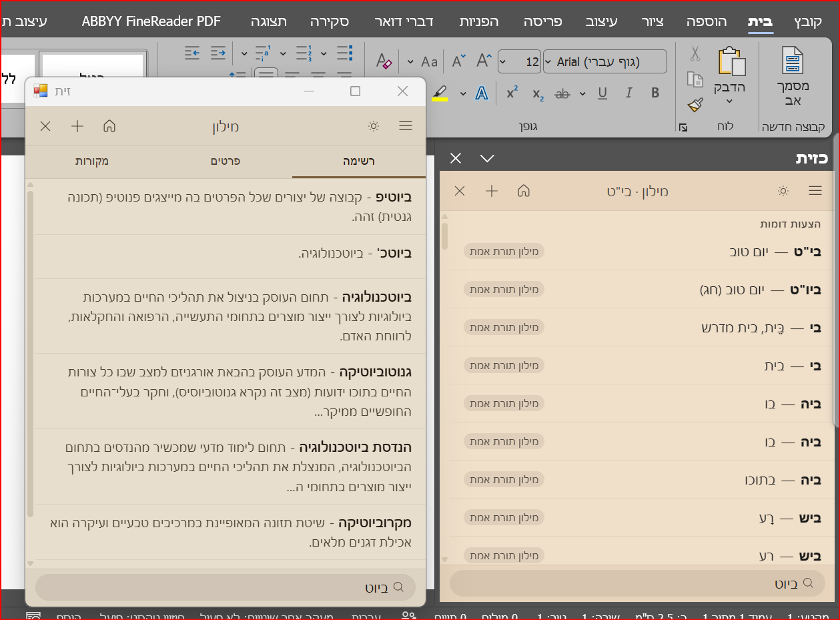Screen dimensions: 840x620
Task: Toggle Italic formatting in the ribbon
Action: pyautogui.click(x=628, y=94)
